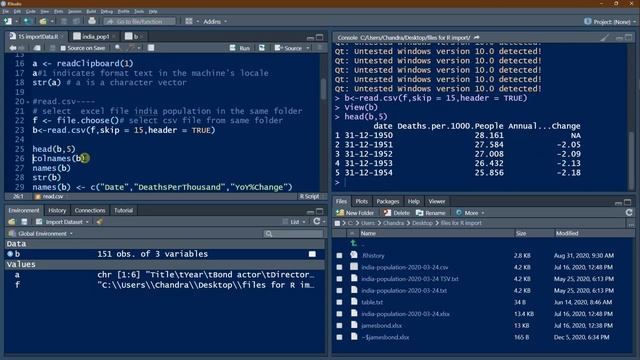Open the read.csv section navigator in status bar
The height and width of the screenshot is (360, 640).
[49, 196]
